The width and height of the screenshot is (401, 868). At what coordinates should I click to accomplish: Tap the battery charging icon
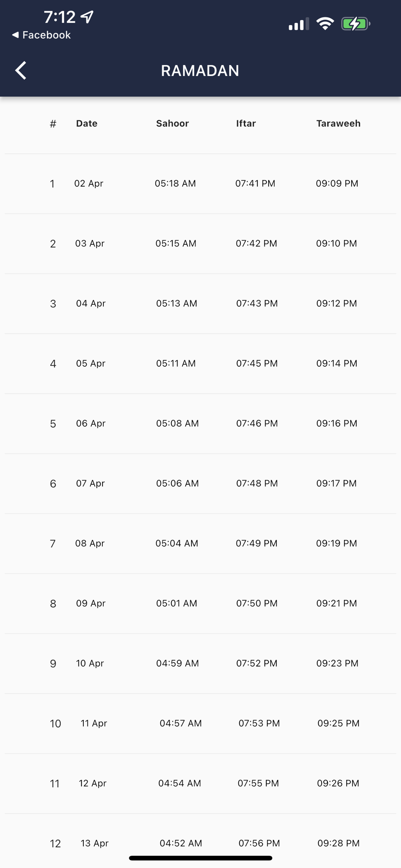355,23
